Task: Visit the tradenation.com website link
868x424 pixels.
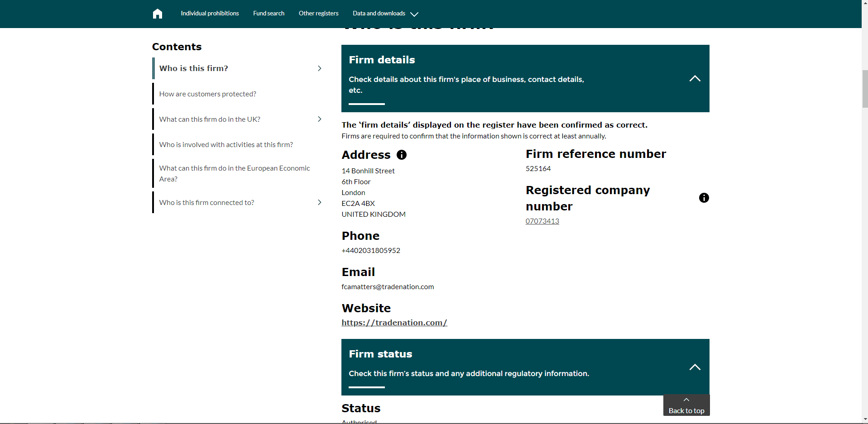Action: point(394,323)
